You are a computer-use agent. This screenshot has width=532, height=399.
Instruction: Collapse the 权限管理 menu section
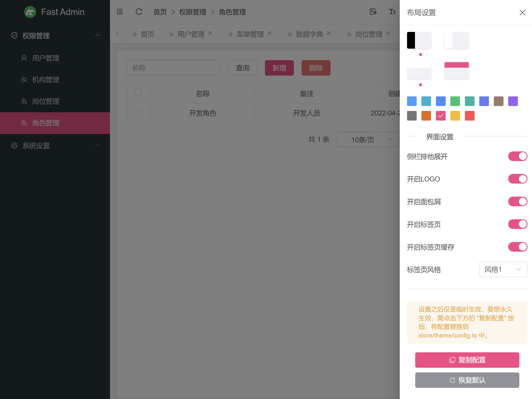pos(97,35)
